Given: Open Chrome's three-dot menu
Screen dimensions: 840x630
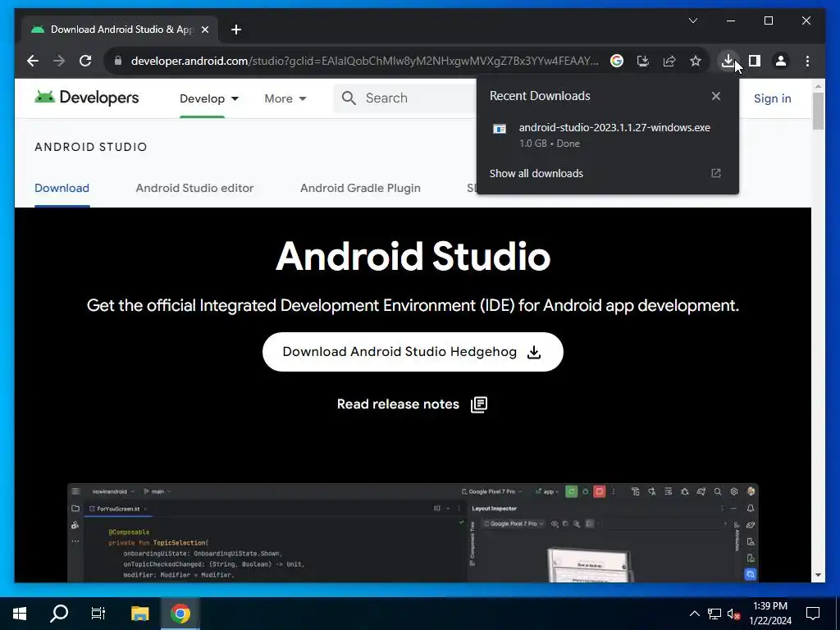Looking at the screenshot, I should click(x=807, y=61).
